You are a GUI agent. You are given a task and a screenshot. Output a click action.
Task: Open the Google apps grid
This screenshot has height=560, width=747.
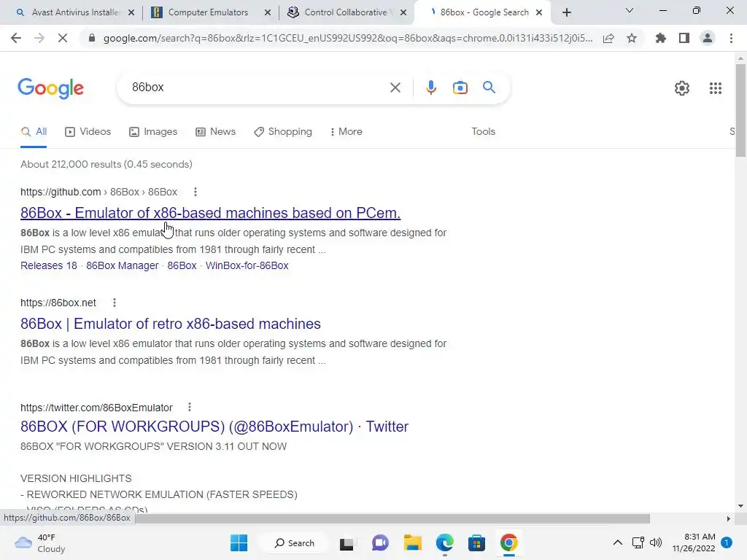[715, 88]
